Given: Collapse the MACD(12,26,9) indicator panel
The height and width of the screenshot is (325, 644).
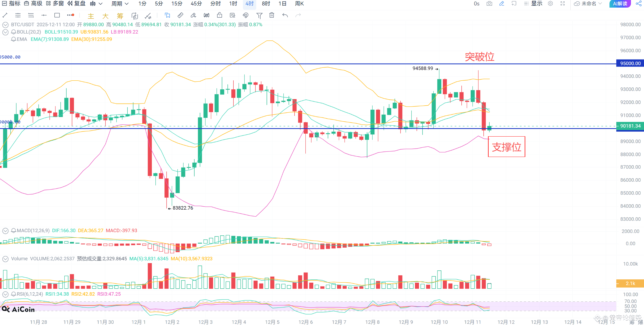Looking at the screenshot, I should click(x=5, y=231).
